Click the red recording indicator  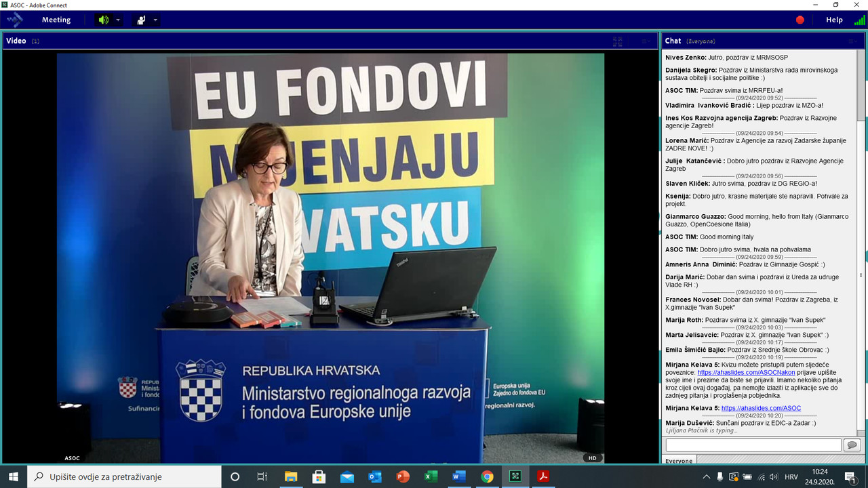pos(800,20)
